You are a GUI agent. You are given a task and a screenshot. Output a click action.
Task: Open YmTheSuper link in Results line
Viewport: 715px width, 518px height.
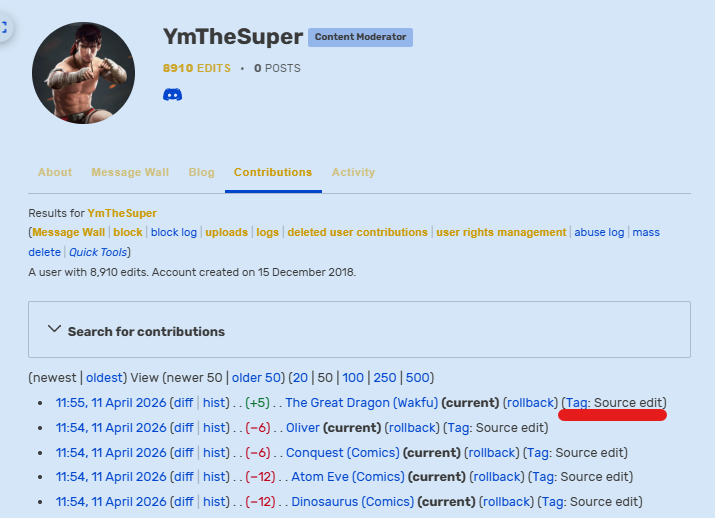point(122,213)
